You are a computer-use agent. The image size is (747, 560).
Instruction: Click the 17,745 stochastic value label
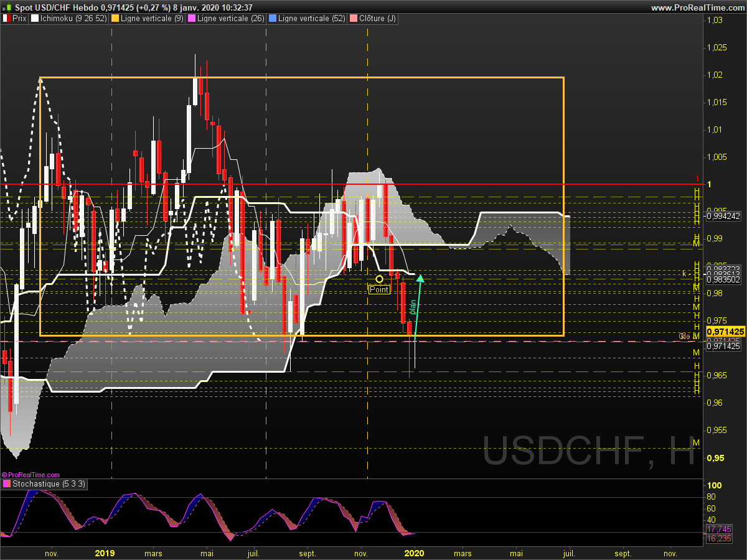click(x=718, y=529)
